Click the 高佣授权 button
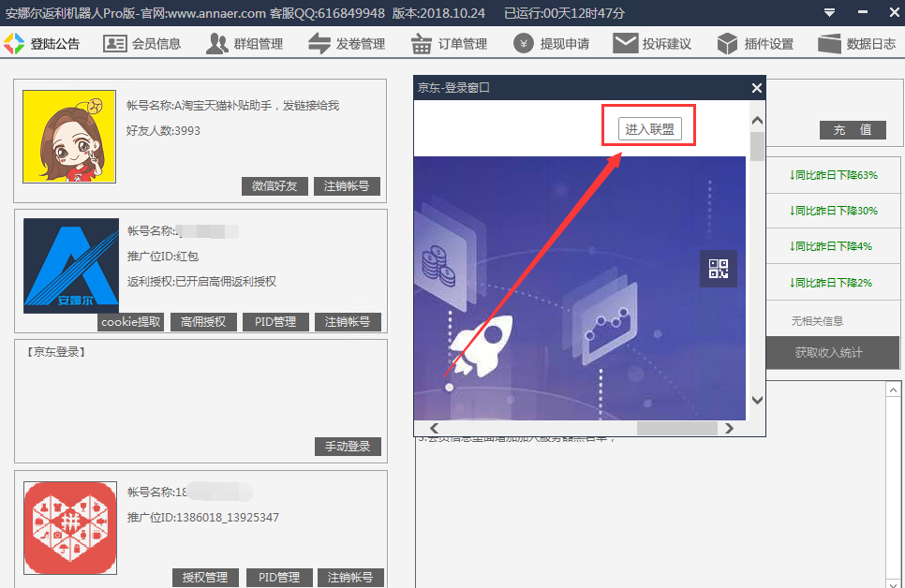The width and height of the screenshot is (905, 588). click(203, 322)
